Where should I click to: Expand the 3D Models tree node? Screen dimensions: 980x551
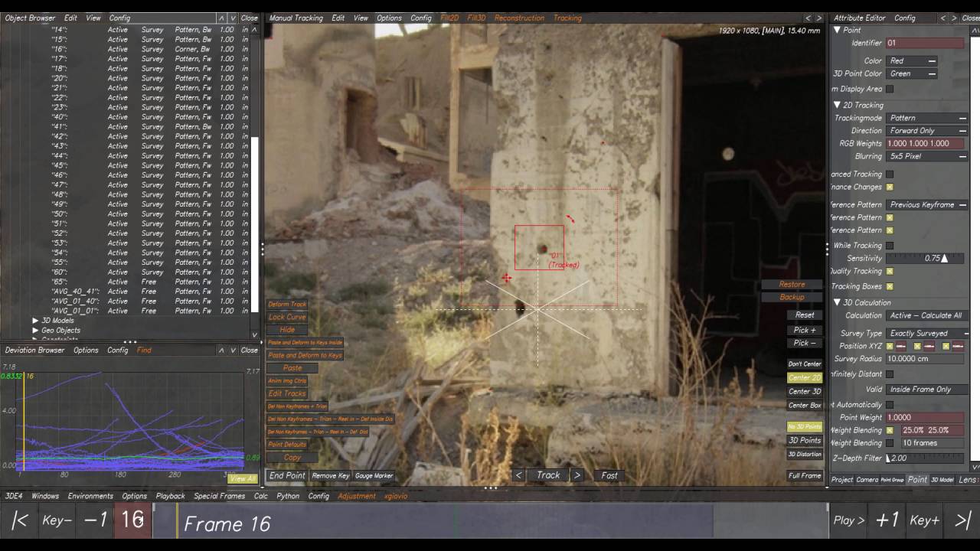click(x=35, y=321)
